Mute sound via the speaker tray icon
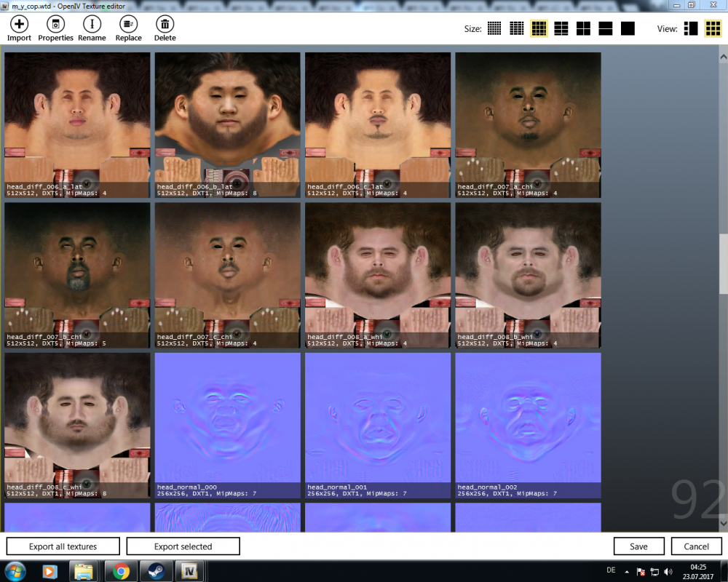The image size is (728, 582). pos(667,570)
